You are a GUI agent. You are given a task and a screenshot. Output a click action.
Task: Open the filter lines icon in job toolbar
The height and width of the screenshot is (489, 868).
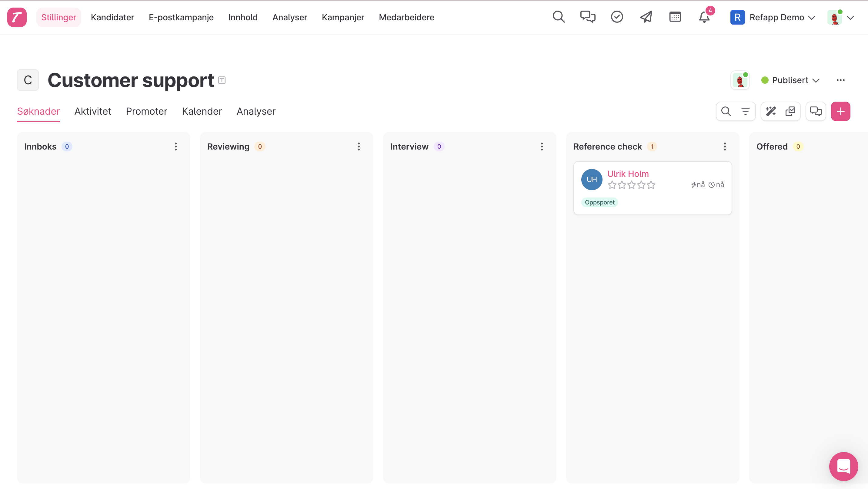pyautogui.click(x=745, y=111)
